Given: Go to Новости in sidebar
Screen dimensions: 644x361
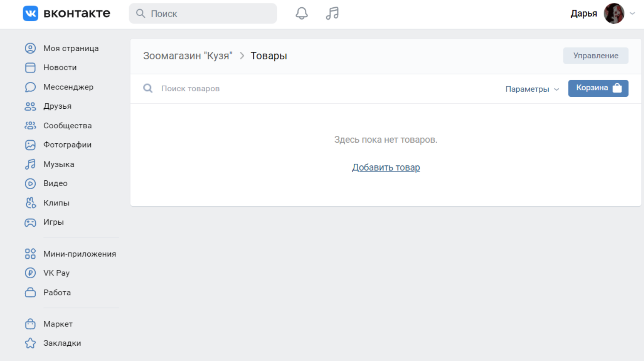Looking at the screenshot, I should pyautogui.click(x=60, y=67).
